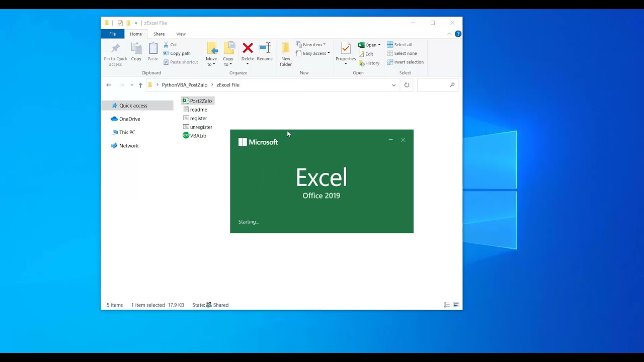Select Paste shortcut in ribbon
The image size is (644, 362).
[181, 62]
